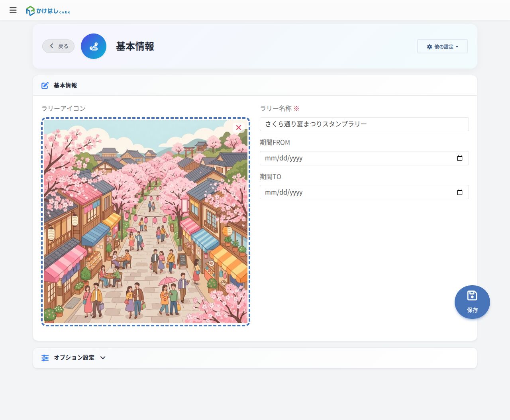Image resolution: width=510 pixels, height=420 pixels.
Task: Click the 期間TO label
Action: [x=271, y=177]
